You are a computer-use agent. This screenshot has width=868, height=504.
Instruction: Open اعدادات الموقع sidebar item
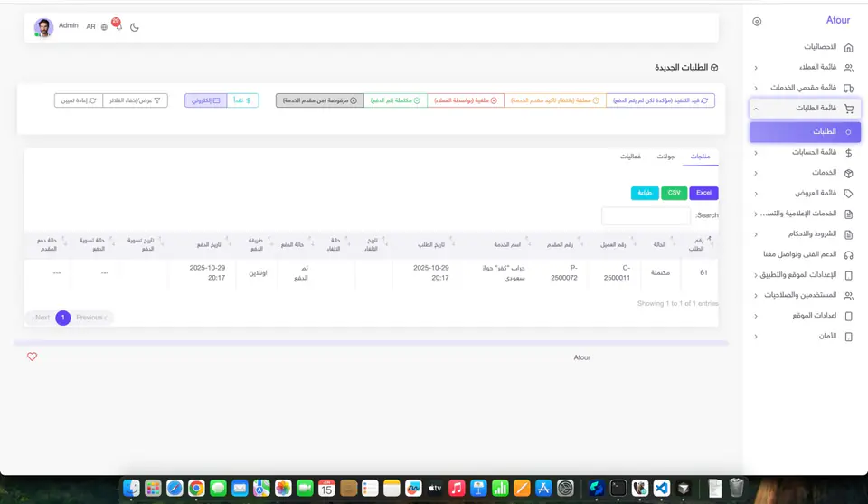pos(805,316)
